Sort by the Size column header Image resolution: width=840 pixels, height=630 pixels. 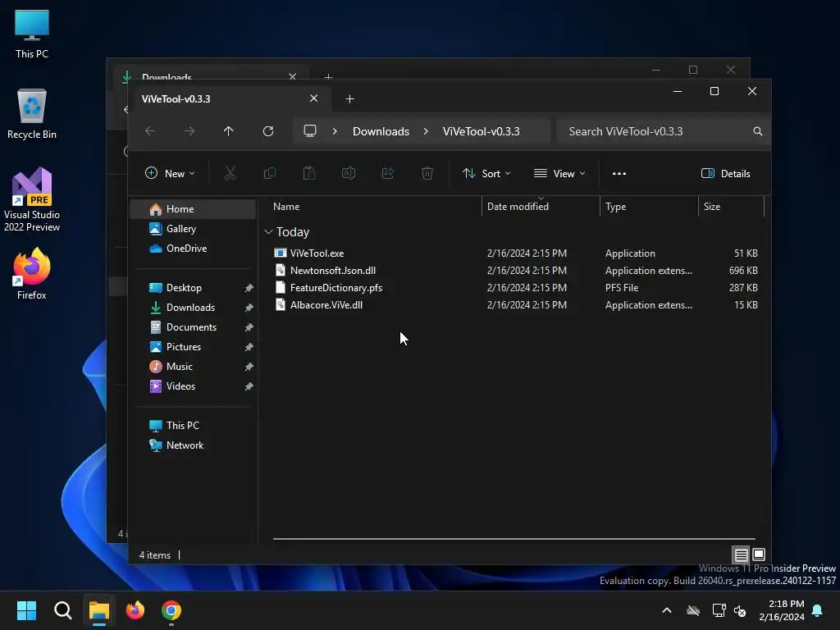point(731,206)
